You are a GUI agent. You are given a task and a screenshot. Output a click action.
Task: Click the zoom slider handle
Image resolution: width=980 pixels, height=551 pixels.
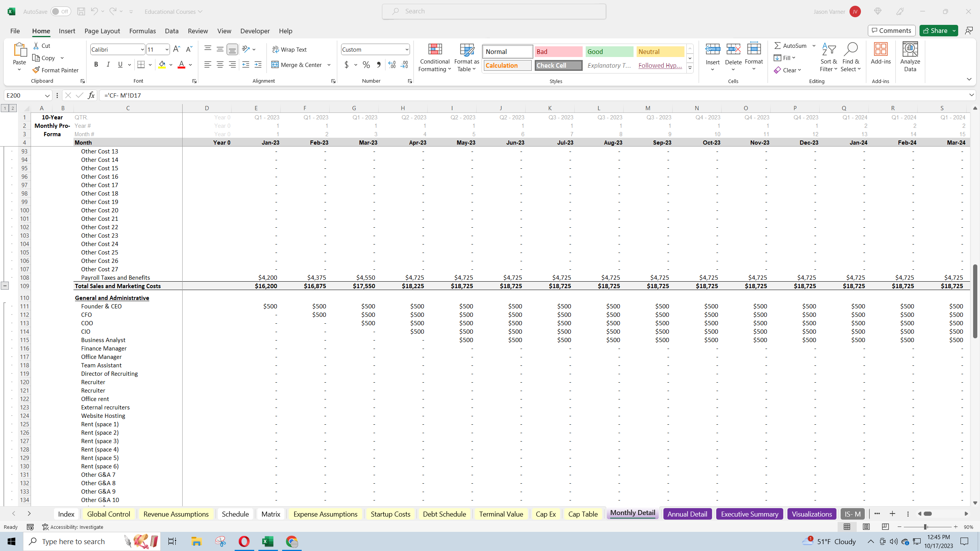(925, 527)
